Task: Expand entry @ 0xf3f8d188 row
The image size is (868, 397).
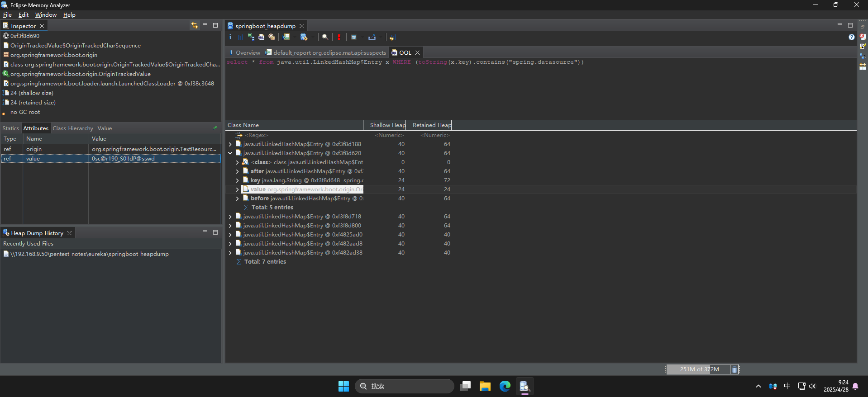Action: [x=230, y=144]
